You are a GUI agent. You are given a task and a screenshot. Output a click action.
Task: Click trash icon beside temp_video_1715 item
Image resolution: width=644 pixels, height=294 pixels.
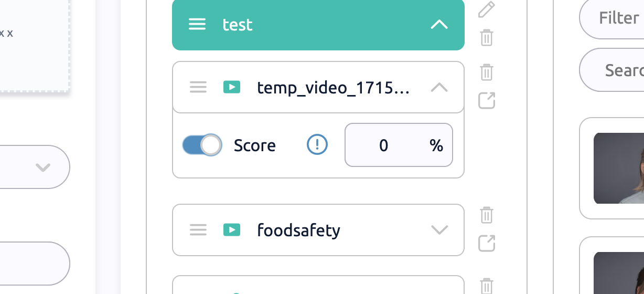[487, 72]
